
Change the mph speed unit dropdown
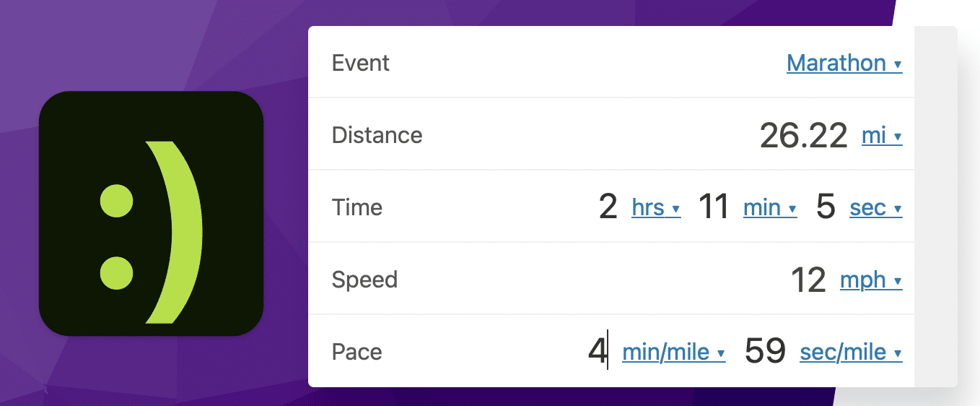[x=870, y=280]
